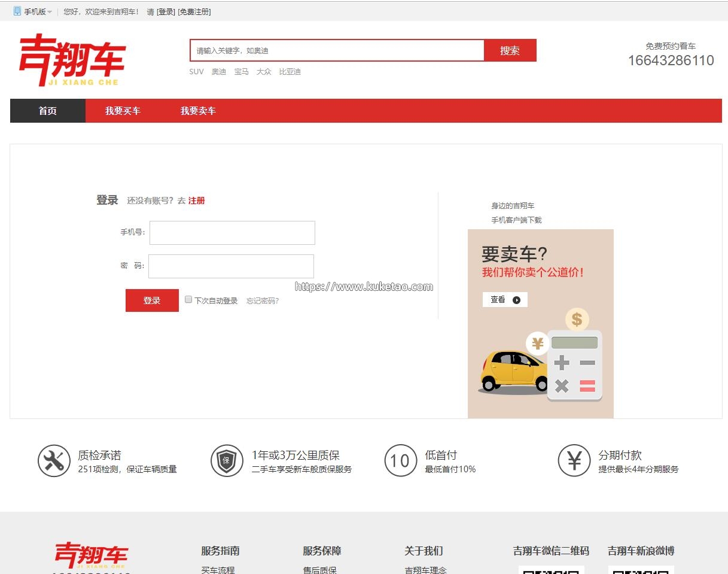Image resolution: width=728 pixels, height=574 pixels.
Task: Open the footer 买车流程 link
Action: pos(218,570)
